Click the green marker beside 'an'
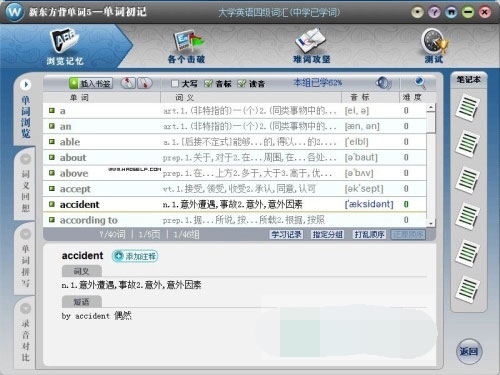 [x=52, y=126]
